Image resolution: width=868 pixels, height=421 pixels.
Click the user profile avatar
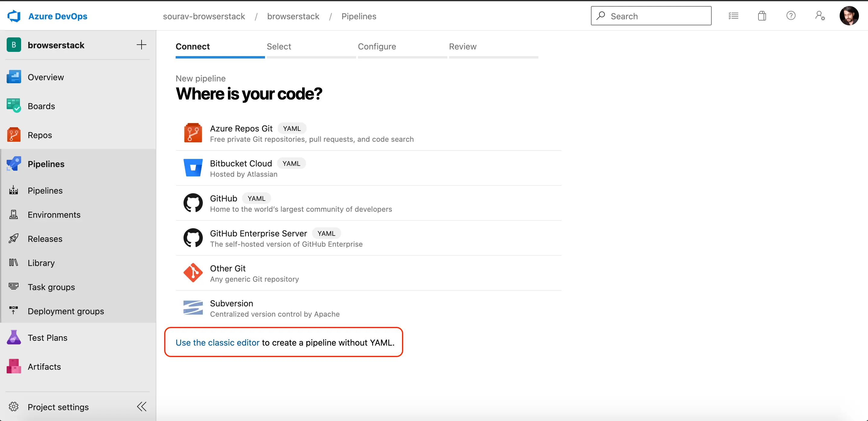click(848, 16)
